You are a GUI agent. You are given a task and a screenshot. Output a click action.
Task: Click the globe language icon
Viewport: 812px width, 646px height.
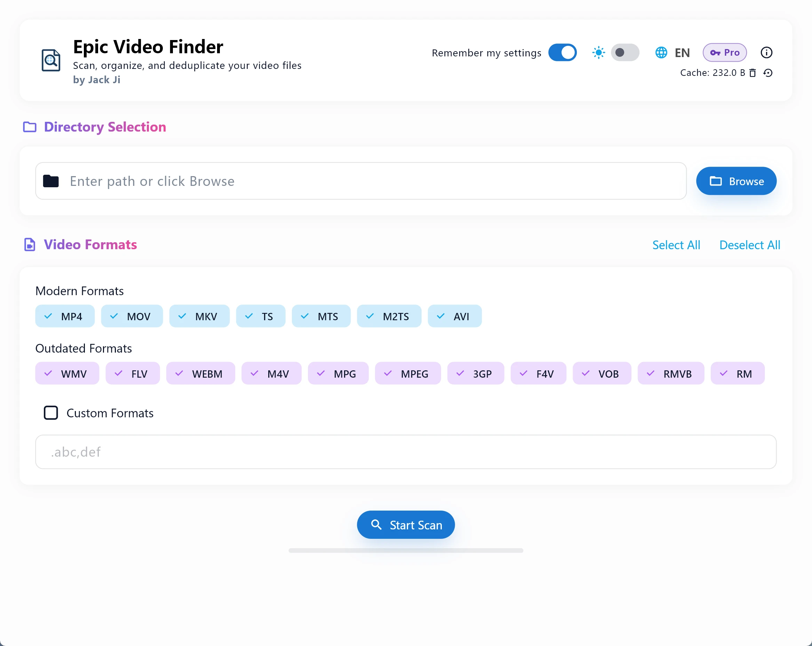pos(661,53)
